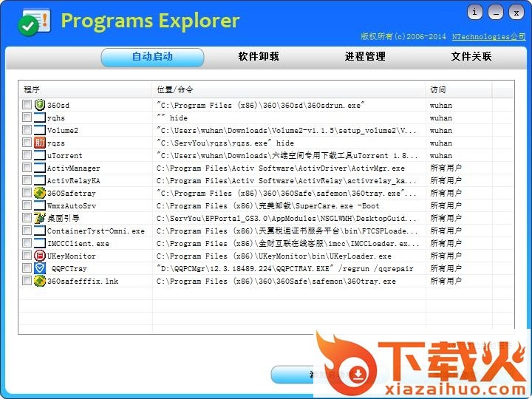Click the QQPCTRAY.EXE /regrun command text
Screen dimensions: 532x399
click(285, 268)
